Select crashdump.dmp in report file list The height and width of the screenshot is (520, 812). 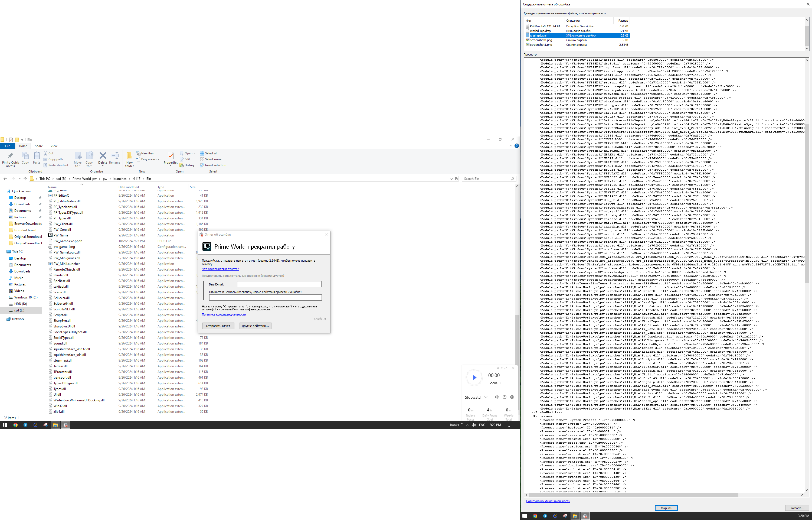click(x=577, y=31)
